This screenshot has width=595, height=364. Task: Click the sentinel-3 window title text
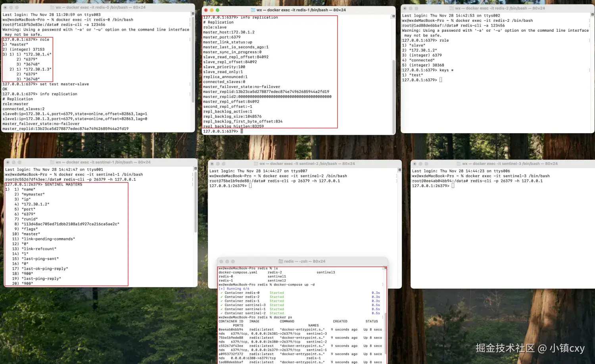(x=510, y=164)
